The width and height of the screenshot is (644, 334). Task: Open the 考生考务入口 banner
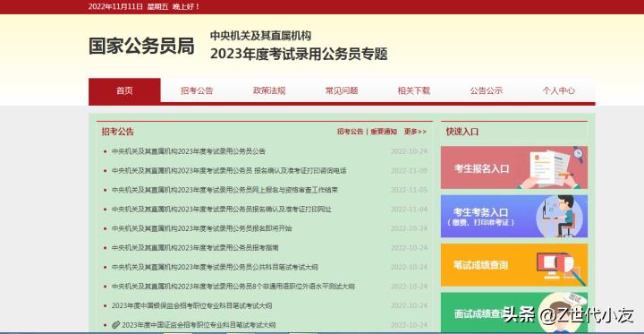pos(514,217)
